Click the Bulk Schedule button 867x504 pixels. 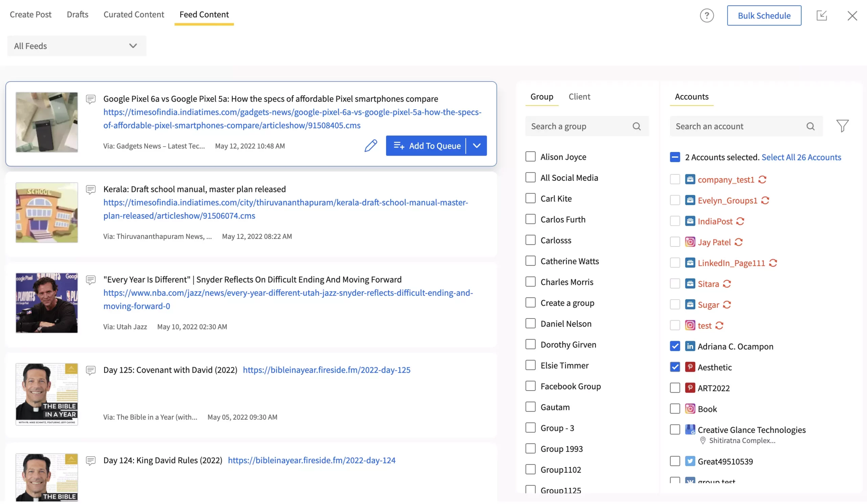pyautogui.click(x=764, y=16)
